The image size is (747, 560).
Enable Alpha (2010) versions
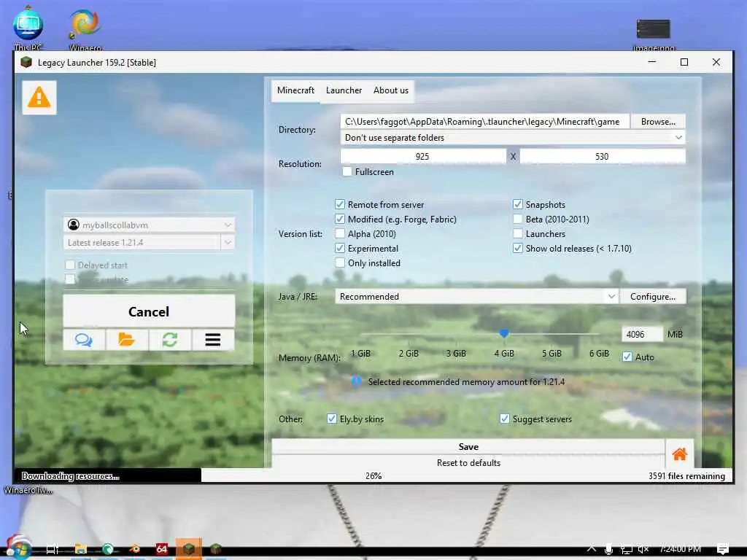340,234
